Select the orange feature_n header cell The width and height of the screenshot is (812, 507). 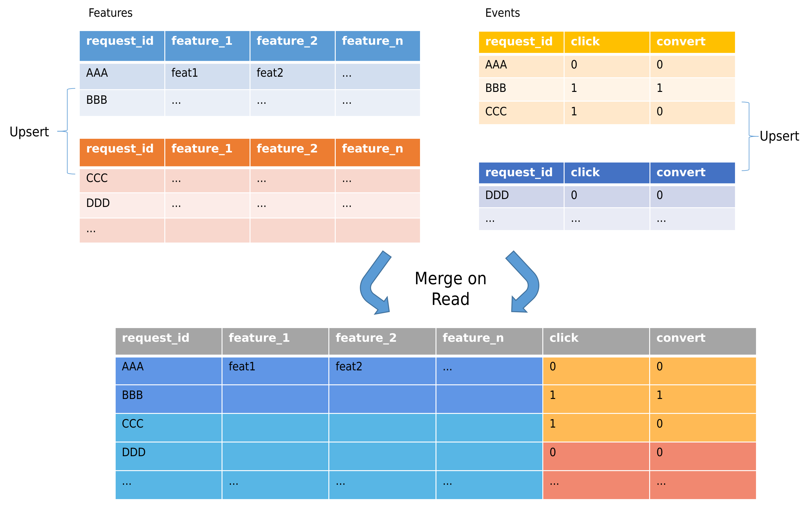tap(377, 152)
